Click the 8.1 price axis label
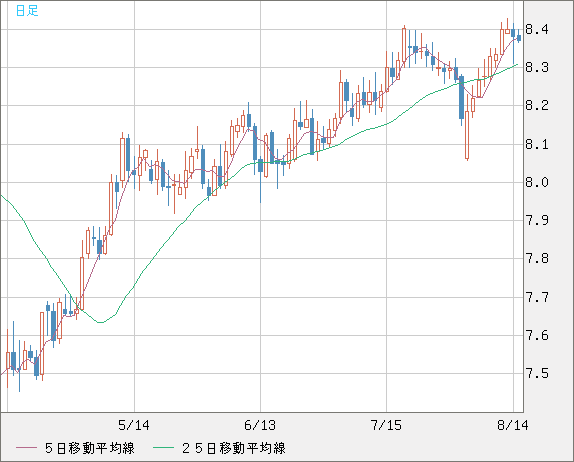Image resolution: width=574 pixels, height=462 pixels. click(x=537, y=144)
